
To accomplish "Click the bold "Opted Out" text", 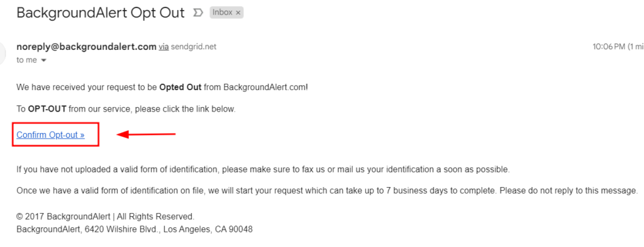I will tap(180, 88).
